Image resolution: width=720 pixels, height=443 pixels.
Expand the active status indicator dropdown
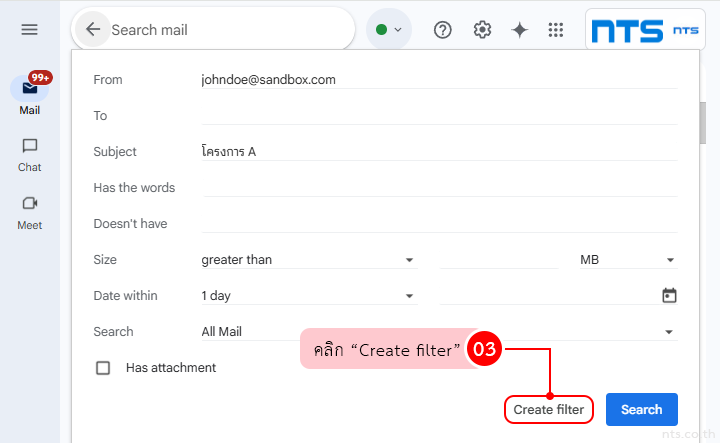389,30
